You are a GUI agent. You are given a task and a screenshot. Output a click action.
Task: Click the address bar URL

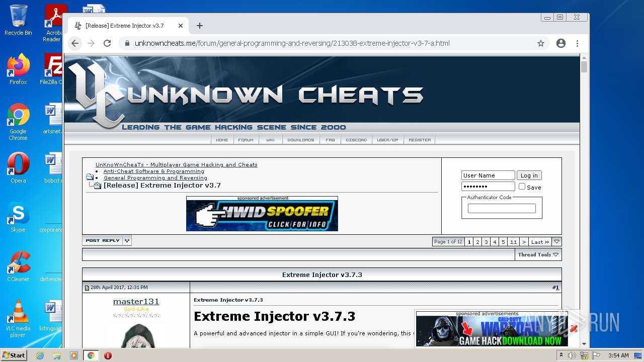click(x=292, y=43)
